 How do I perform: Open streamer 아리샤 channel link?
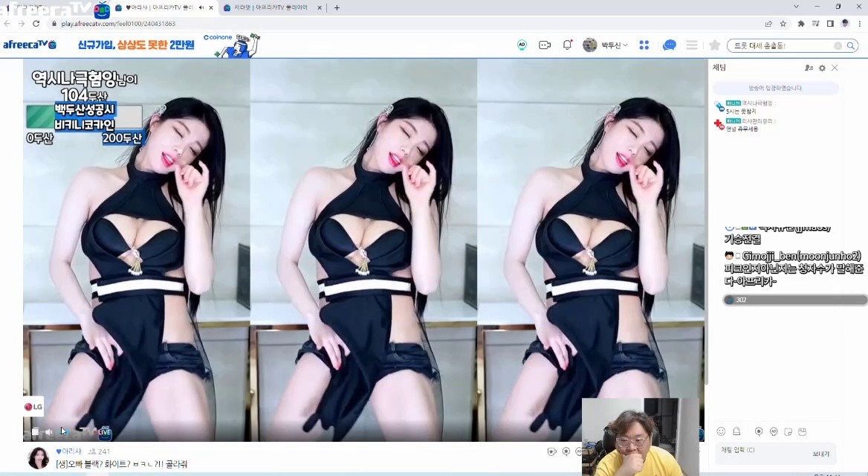[x=71, y=451]
